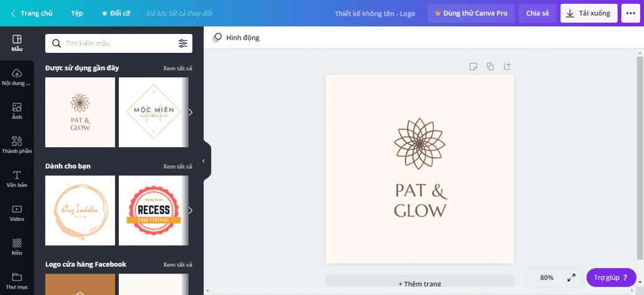Open the Nền (Background) sidebar panel
The height and width of the screenshot is (295, 644).
(17, 247)
